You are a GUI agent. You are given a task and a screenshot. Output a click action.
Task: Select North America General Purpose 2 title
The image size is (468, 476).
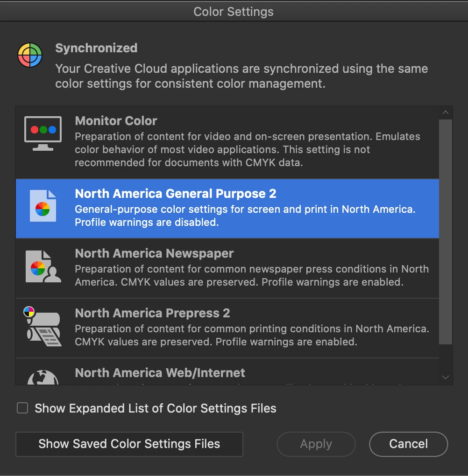(x=176, y=194)
